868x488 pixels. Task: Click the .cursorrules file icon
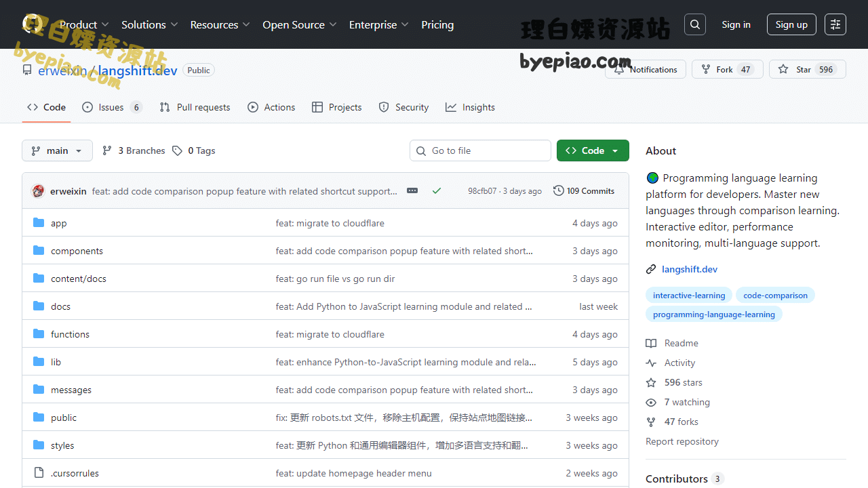tap(39, 473)
